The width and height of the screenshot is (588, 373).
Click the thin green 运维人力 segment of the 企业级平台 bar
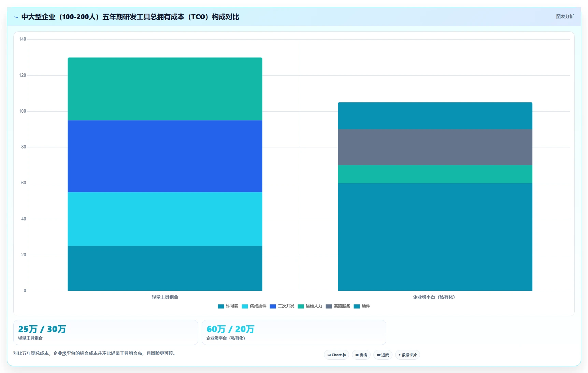[435, 174]
